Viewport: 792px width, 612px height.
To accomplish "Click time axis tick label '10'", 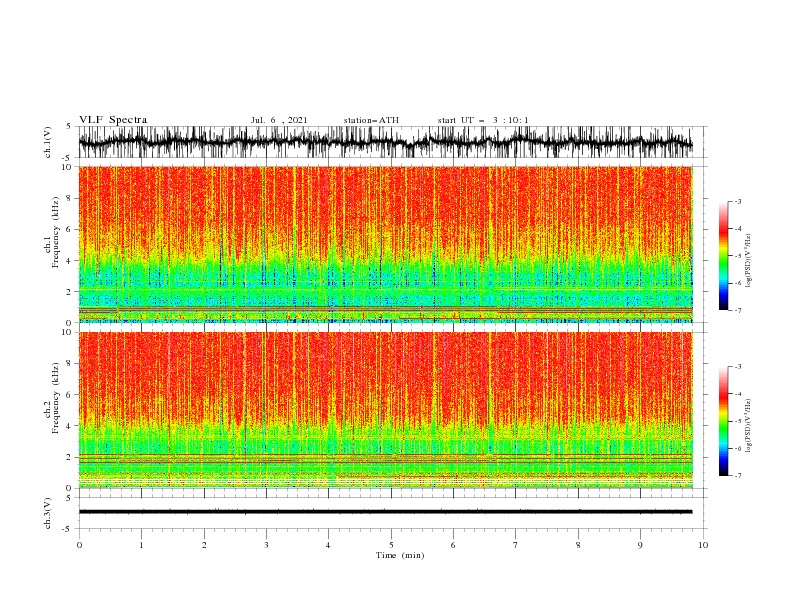I will tap(703, 545).
